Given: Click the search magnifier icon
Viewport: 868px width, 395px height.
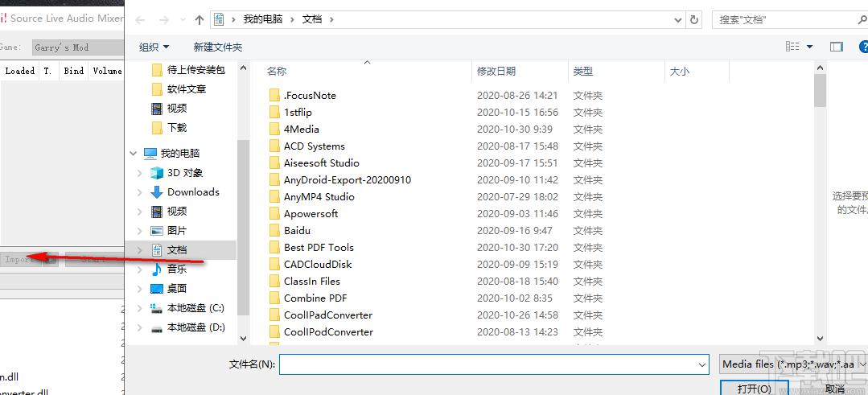Looking at the screenshot, I should tap(862, 19).
